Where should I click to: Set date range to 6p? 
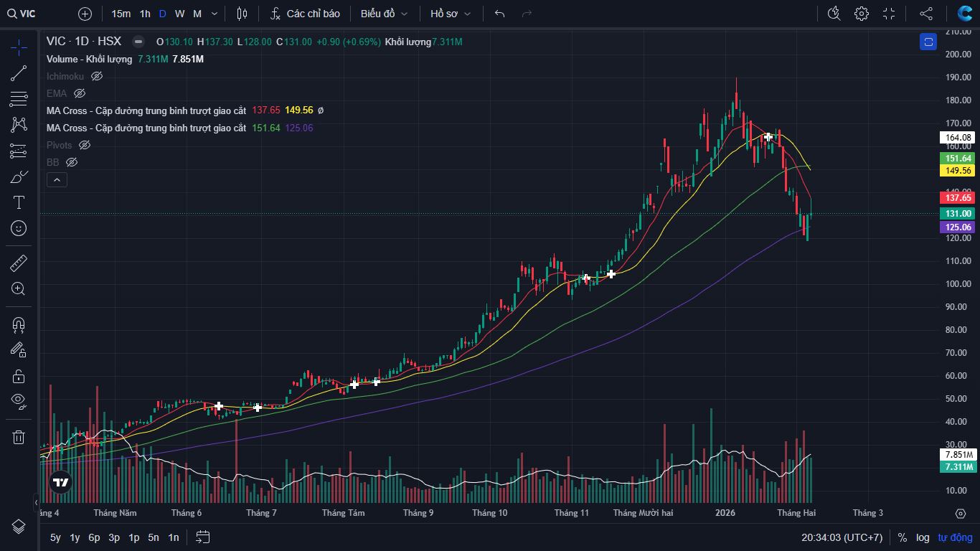click(94, 537)
